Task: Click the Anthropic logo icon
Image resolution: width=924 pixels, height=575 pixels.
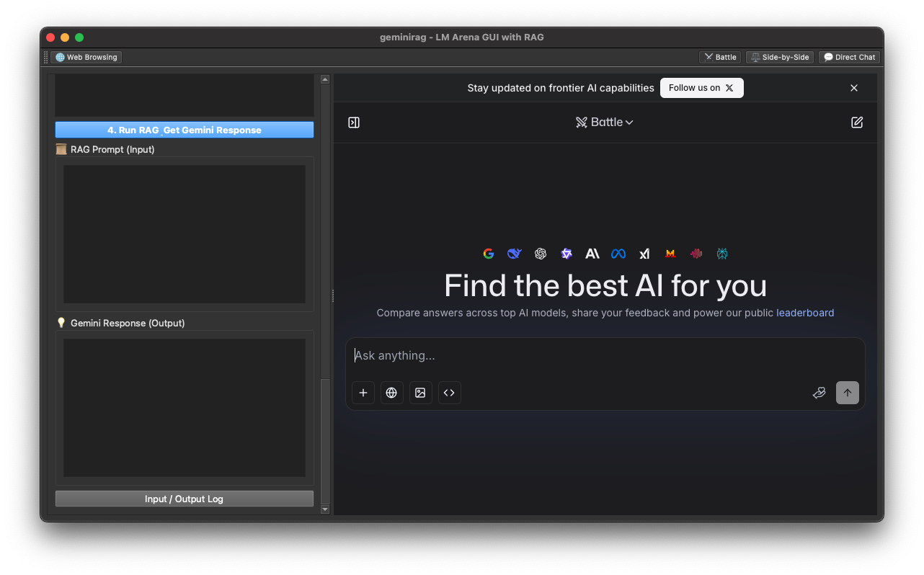Action: pyautogui.click(x=592, y=254)
